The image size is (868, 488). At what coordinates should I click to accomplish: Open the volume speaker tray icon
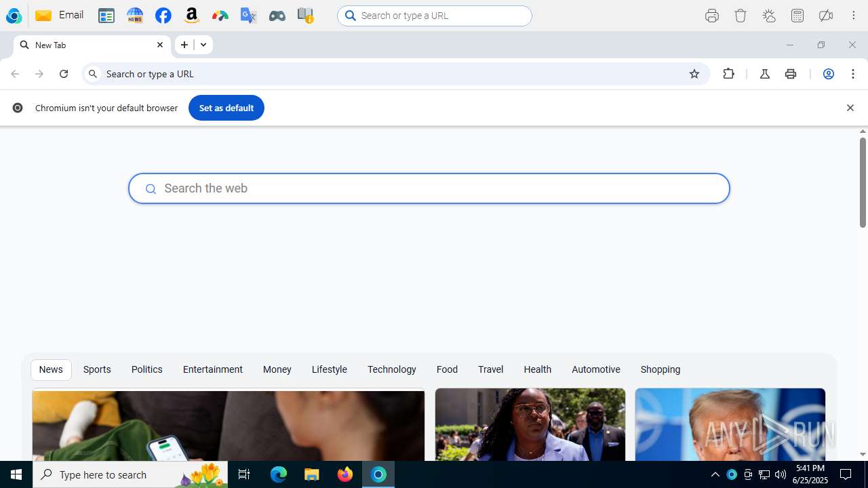click(x=781, y=474)
